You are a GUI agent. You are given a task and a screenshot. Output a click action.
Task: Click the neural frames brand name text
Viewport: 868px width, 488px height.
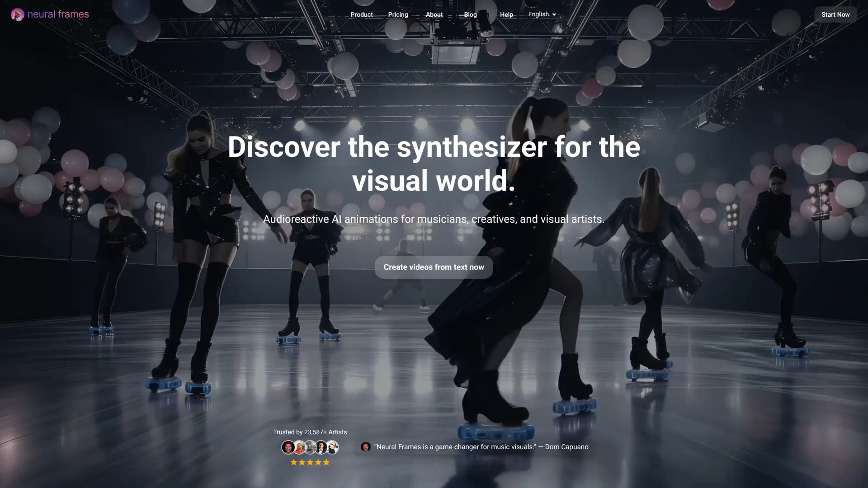pyautogui.click(x=58, y=14)
